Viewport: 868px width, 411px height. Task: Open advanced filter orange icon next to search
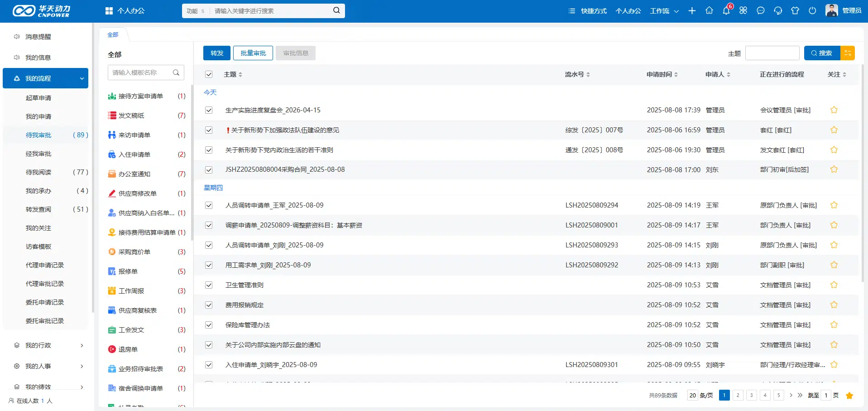coord(848,53)
